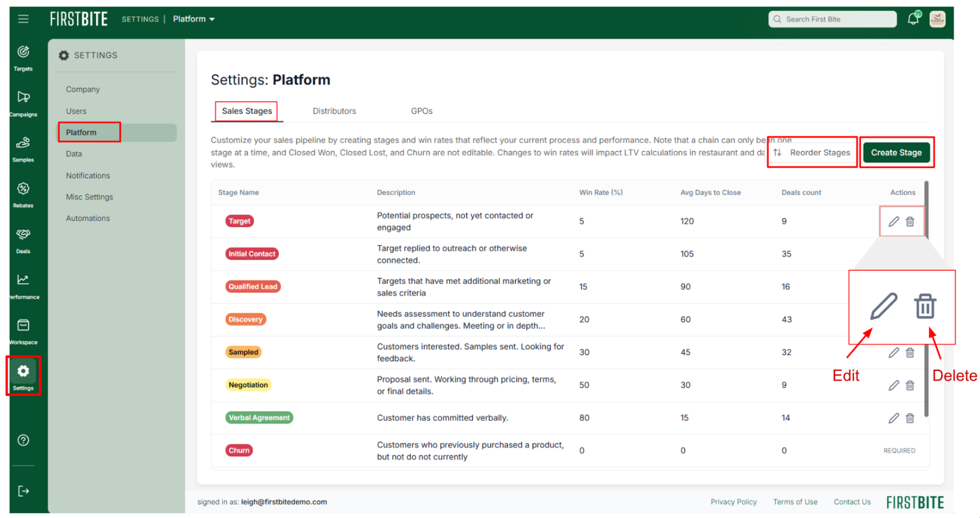Screen dimensions: 980x518
Task: Open the notifications bell
Action: point(914,19)
